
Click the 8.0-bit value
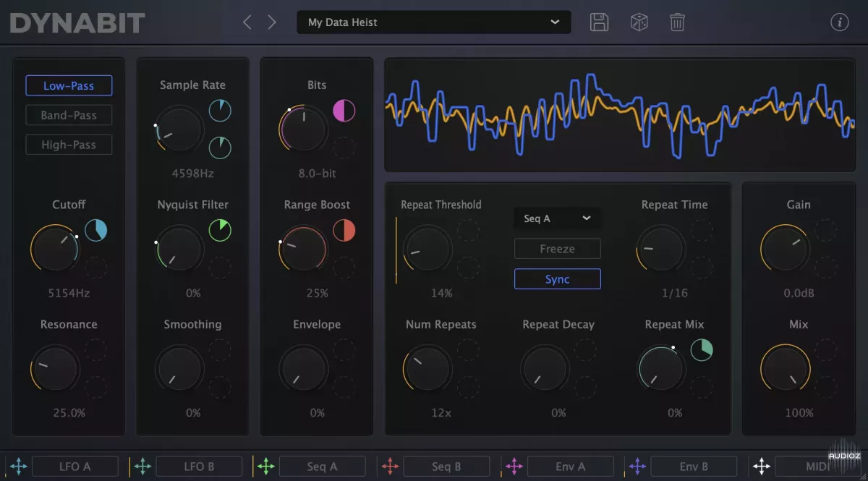point(317,174)
